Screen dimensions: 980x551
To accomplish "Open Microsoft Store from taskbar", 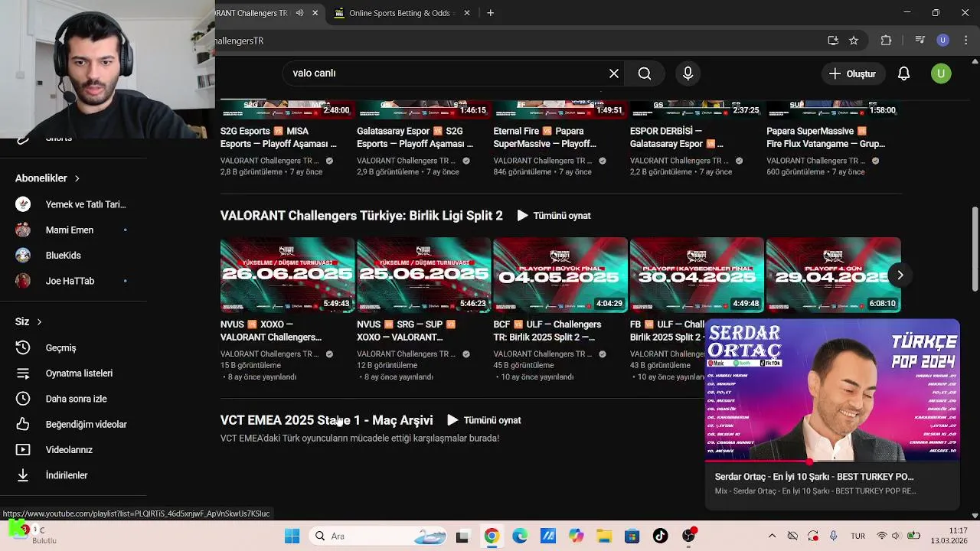I will (632, 536).
